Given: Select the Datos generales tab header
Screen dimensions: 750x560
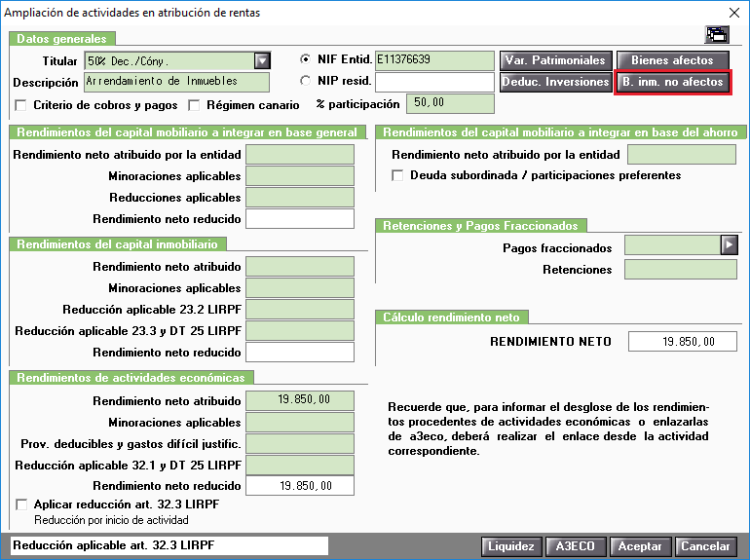Looking at the screenshot, I should pos(61,39).
